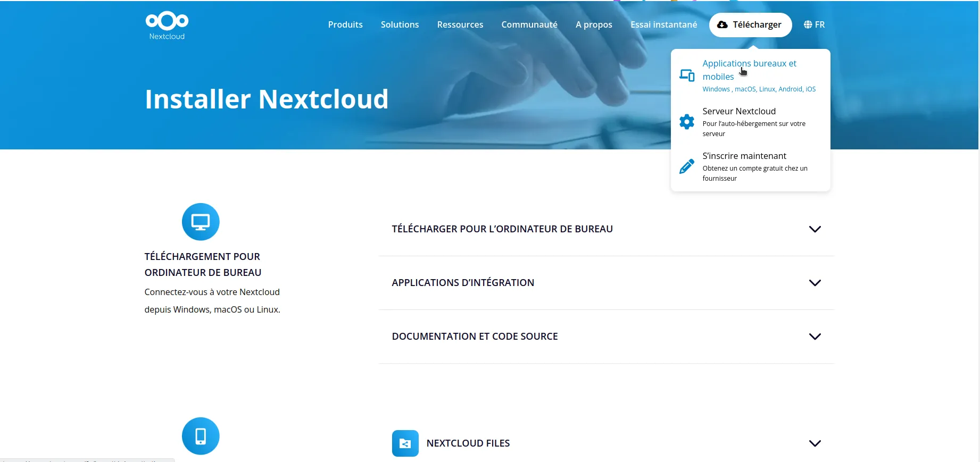
Task: Click the globe language icon
Action: (808, 24)
